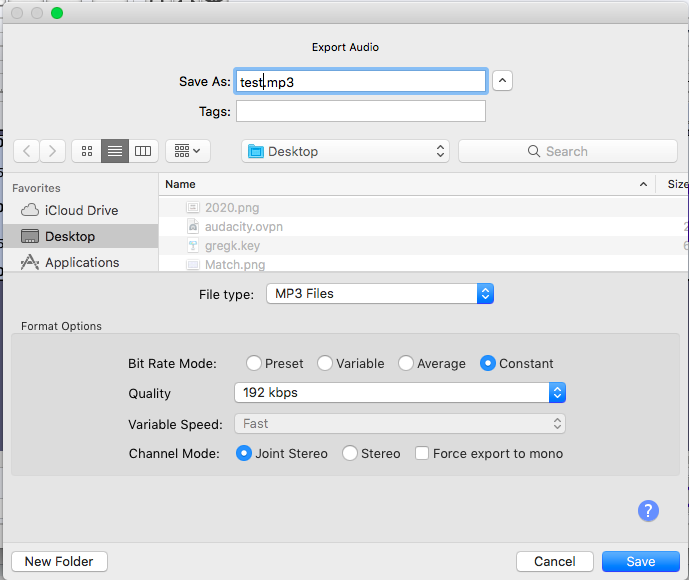Switch to column view
The height and width of the screenshot is (580, 689).
143,151
